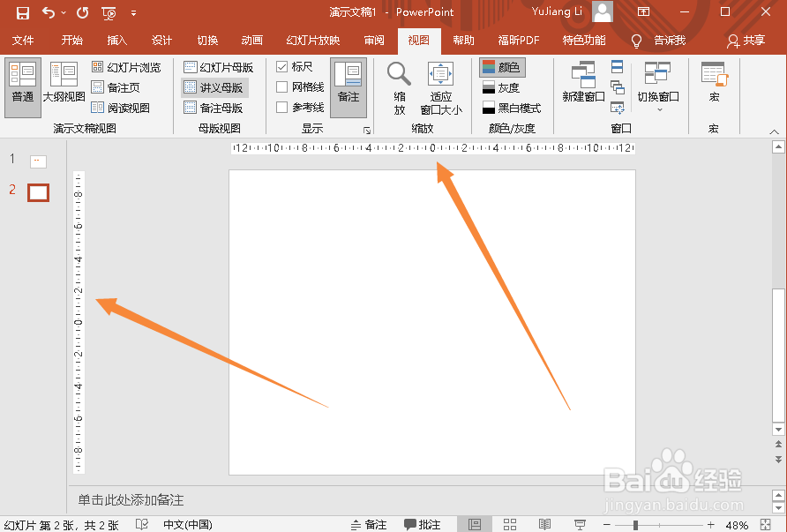
Task: Open the 缩放 zoom dialog
Action: (x=400, y=88)
